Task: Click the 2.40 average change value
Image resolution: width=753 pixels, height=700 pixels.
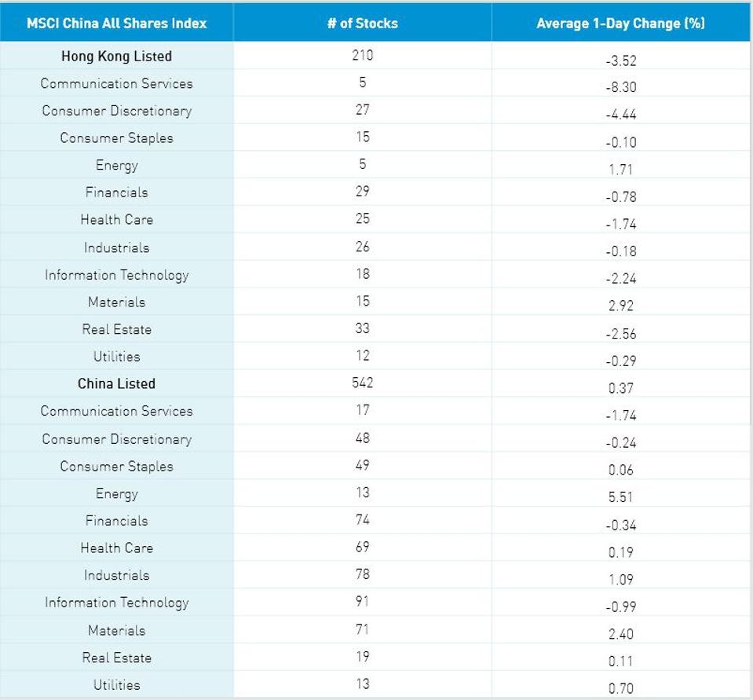Action: point(620,633)
